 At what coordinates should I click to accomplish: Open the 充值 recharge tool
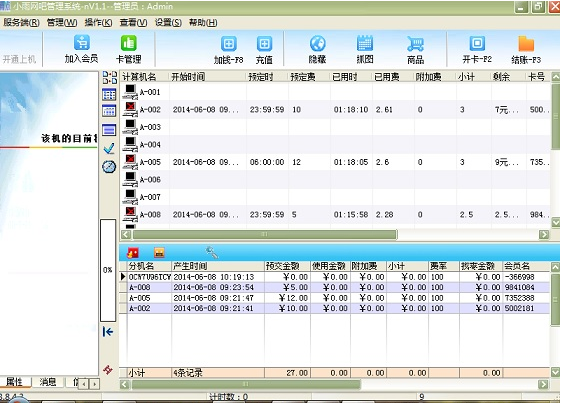point(265,44)
